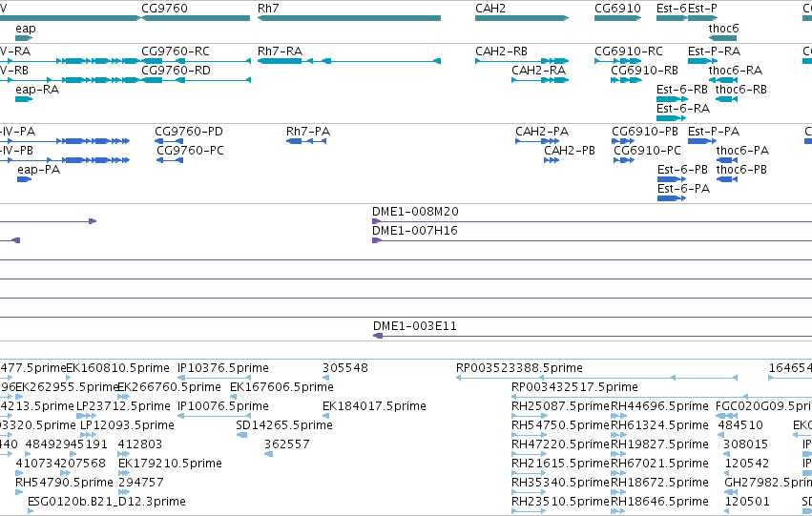Select the CG9760 gene bar

(196, 18)
